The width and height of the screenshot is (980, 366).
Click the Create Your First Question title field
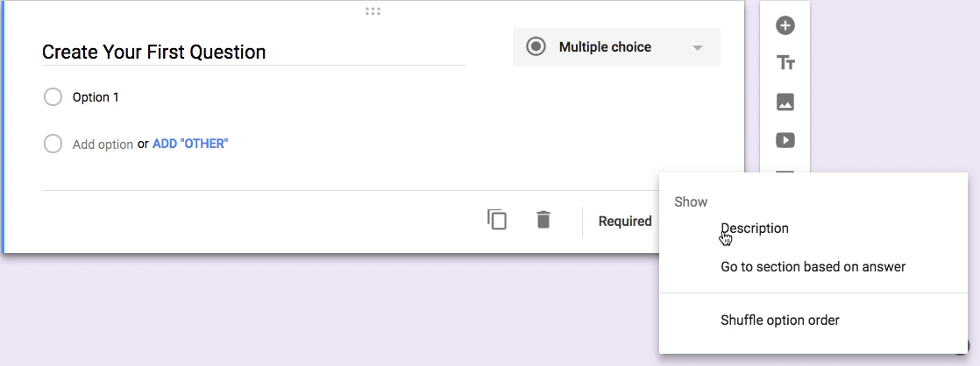pyautogui.click(x=253, y=52)
